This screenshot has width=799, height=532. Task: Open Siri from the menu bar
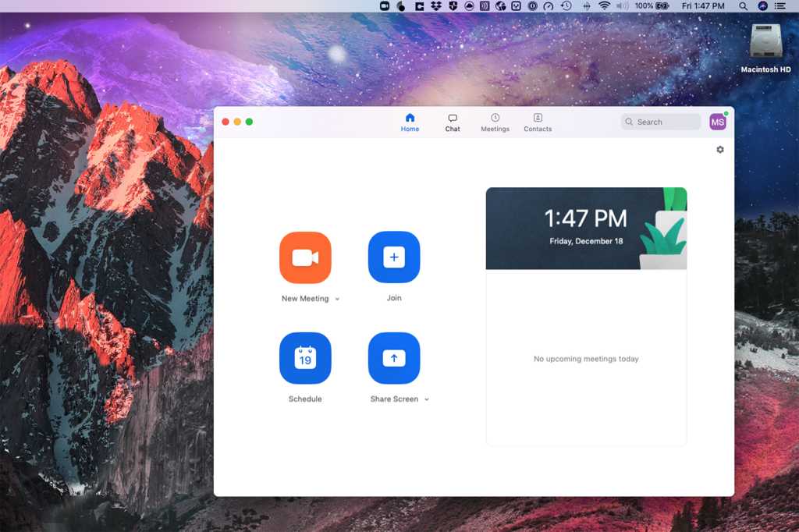[762, 6]
